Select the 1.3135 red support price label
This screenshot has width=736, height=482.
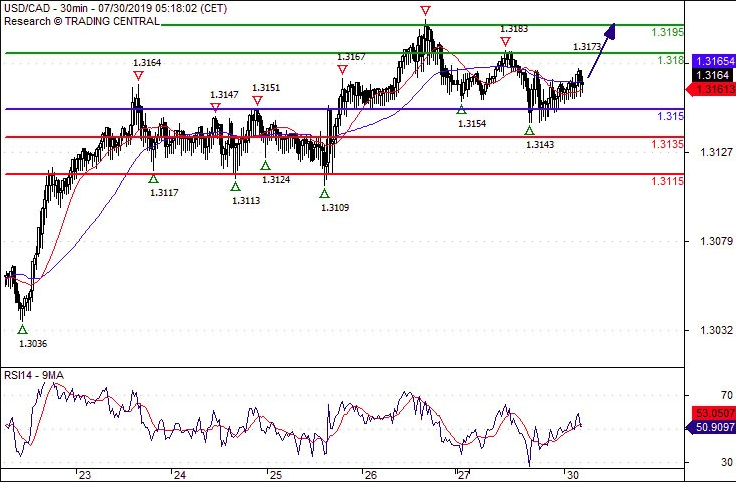667,144
